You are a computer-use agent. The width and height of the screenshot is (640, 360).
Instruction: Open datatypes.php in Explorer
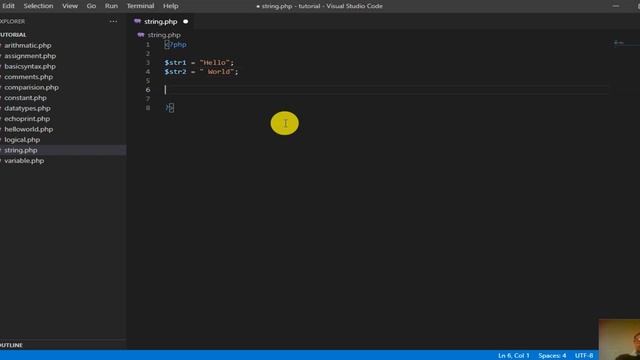point(27,108)
